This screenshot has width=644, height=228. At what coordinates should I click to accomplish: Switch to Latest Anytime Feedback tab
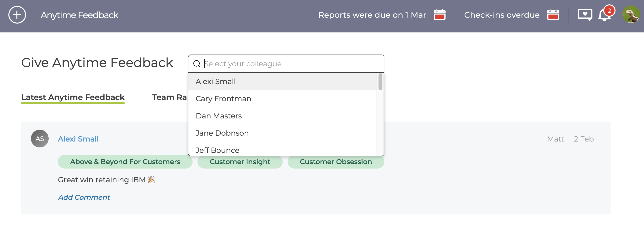(x=73, y=97)
